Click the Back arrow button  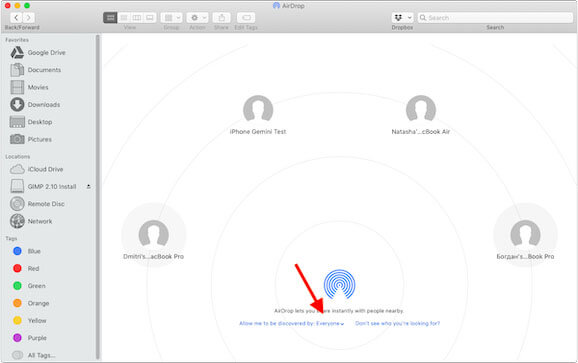click(16, 17)
